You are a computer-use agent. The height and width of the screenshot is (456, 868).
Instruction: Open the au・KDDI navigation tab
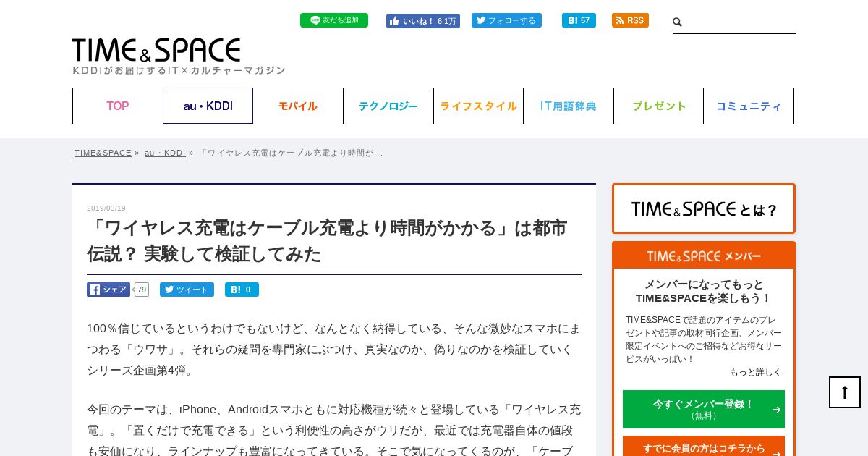coord(208,106)
